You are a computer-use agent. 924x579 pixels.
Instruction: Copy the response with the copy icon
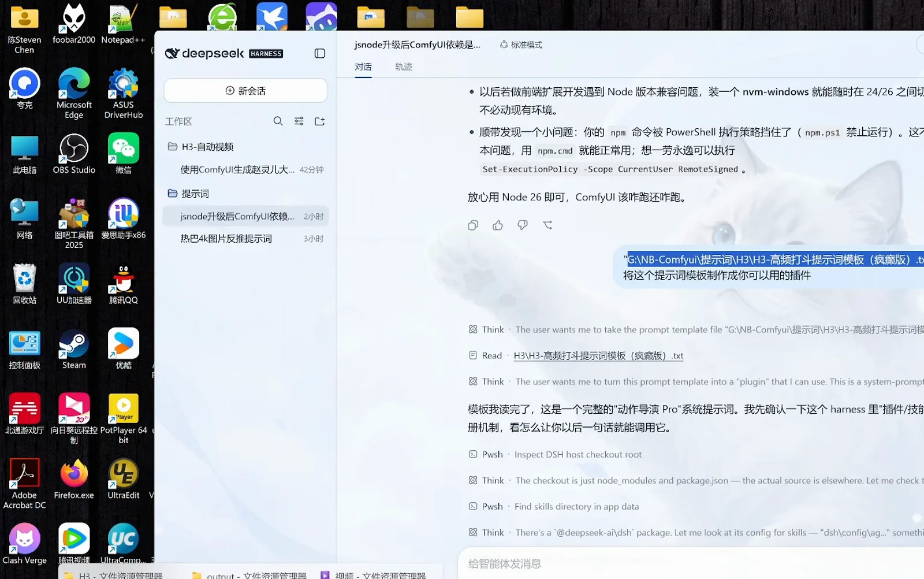(473, 225)
